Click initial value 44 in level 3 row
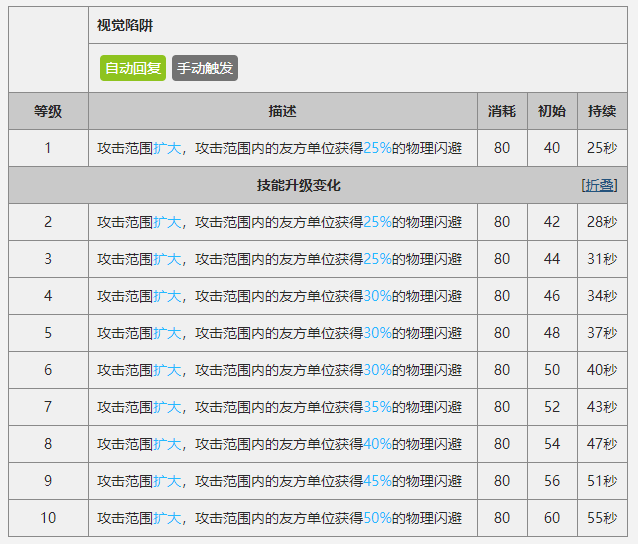 (x=552, y=259)
